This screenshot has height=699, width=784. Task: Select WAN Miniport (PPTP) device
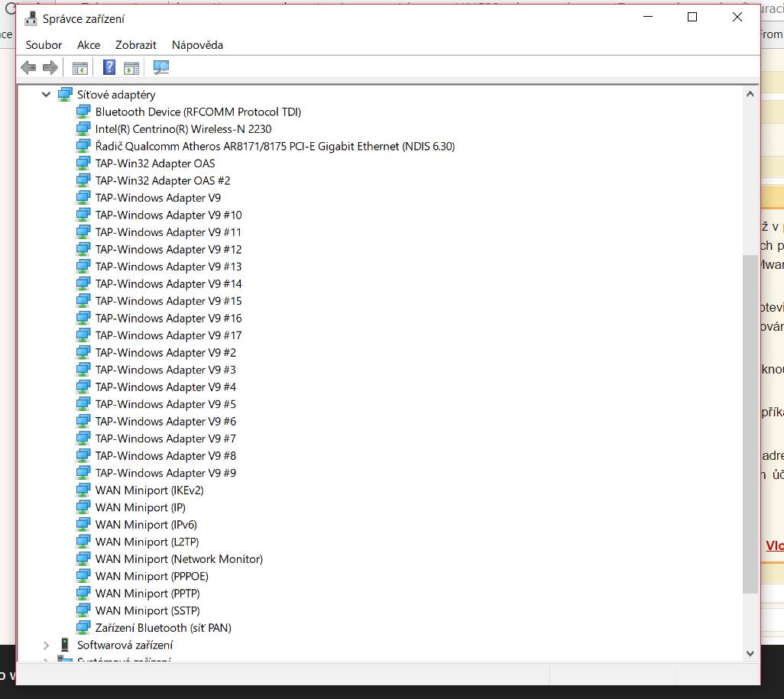147,594
